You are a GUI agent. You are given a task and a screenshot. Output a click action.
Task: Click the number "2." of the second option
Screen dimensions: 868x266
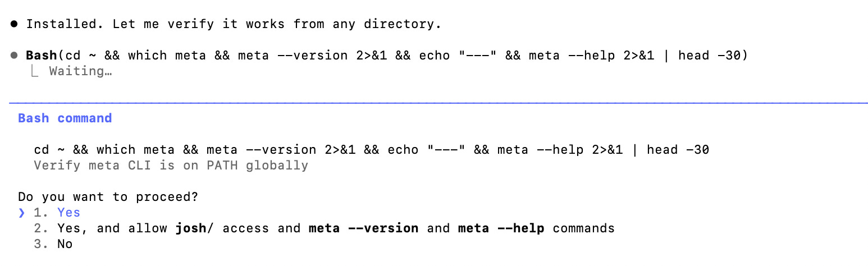click(x=42, y=228)
